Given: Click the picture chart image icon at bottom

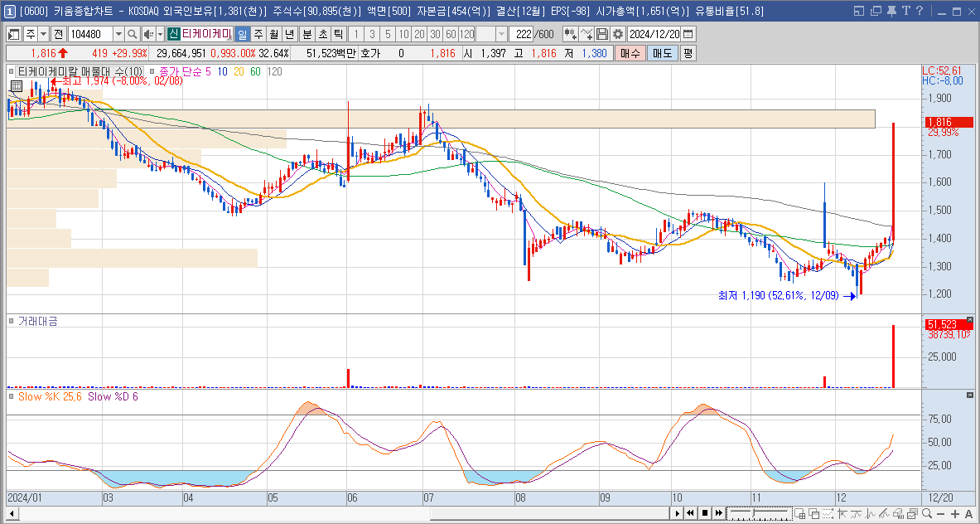Looking at the screenshot, I should (x=913, y=513).
